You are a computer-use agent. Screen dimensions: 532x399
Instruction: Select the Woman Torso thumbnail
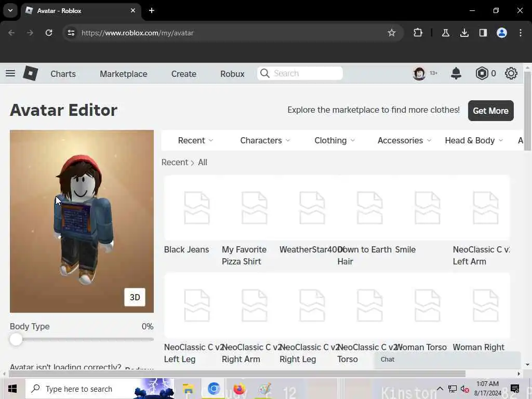pyautogui.click(x=428, y=305)
